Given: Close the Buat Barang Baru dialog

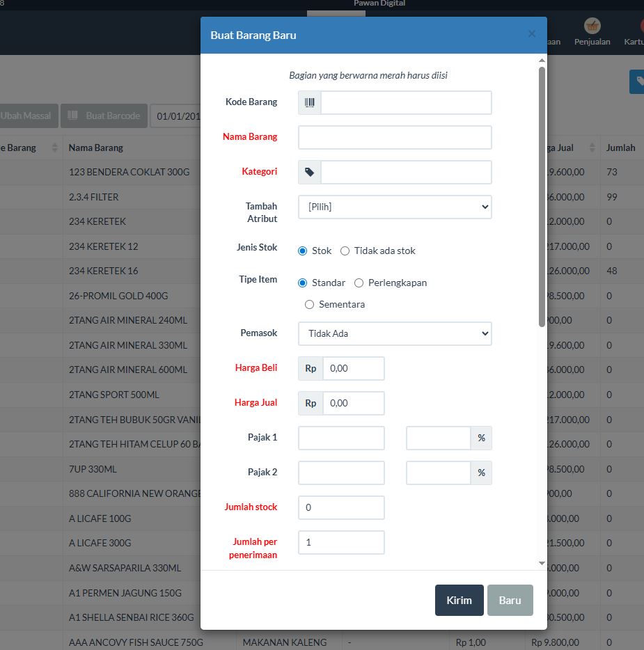Looking at the screenshot, I should (x=532, y=33).
